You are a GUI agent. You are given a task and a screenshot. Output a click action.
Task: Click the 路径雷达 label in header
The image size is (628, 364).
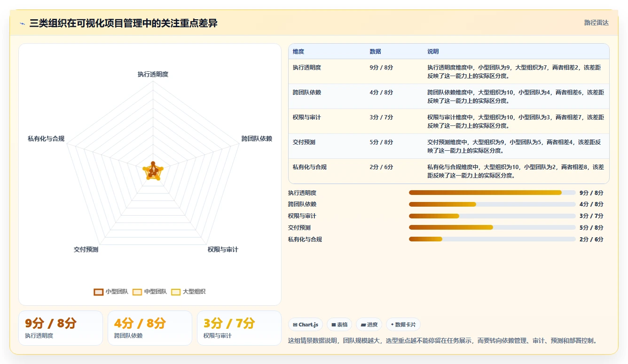(x=597, y=23)
